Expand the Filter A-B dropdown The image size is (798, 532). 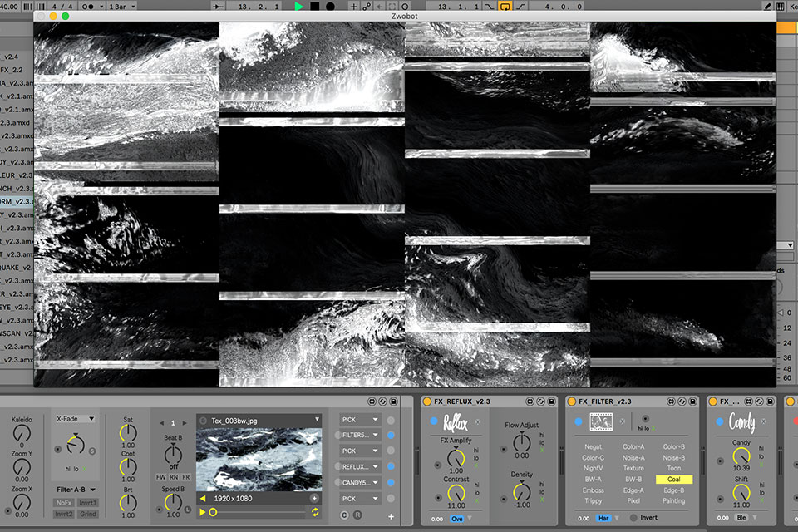point(75,490)
